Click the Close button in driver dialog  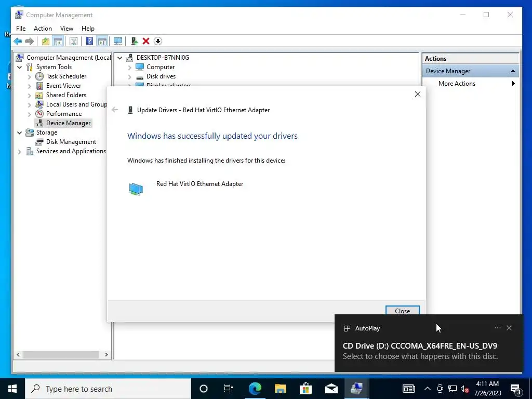pyautogui.click(x=403, y=311)
